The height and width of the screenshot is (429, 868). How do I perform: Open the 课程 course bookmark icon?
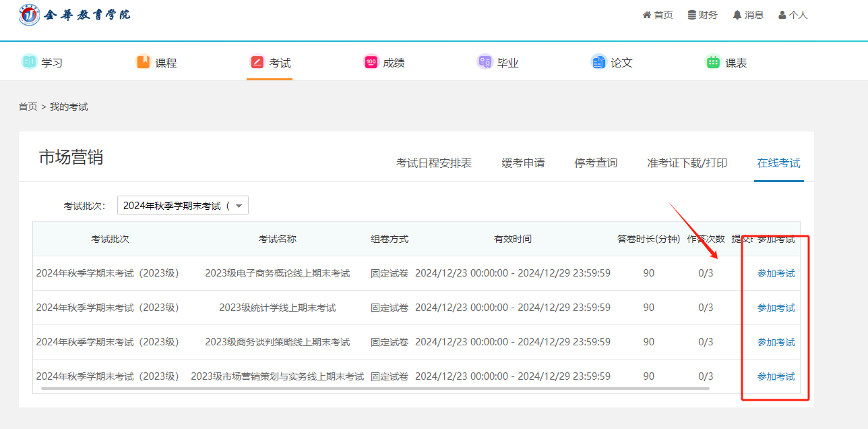pyautogui.click(x=143, y=62)
